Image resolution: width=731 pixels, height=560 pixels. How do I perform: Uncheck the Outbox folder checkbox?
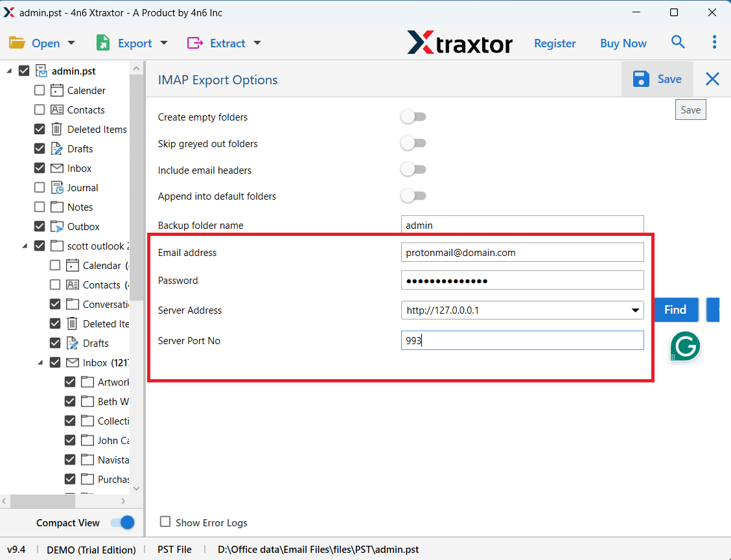pos(40,227)
